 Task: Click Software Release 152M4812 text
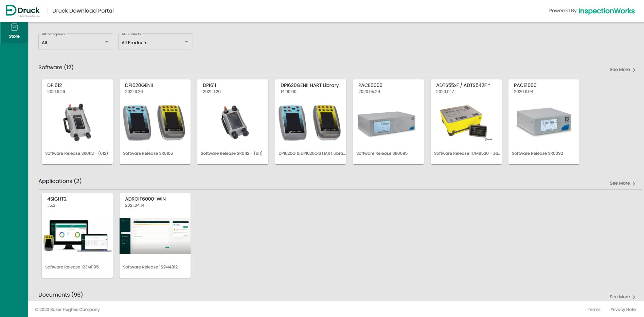pos(150,267)
